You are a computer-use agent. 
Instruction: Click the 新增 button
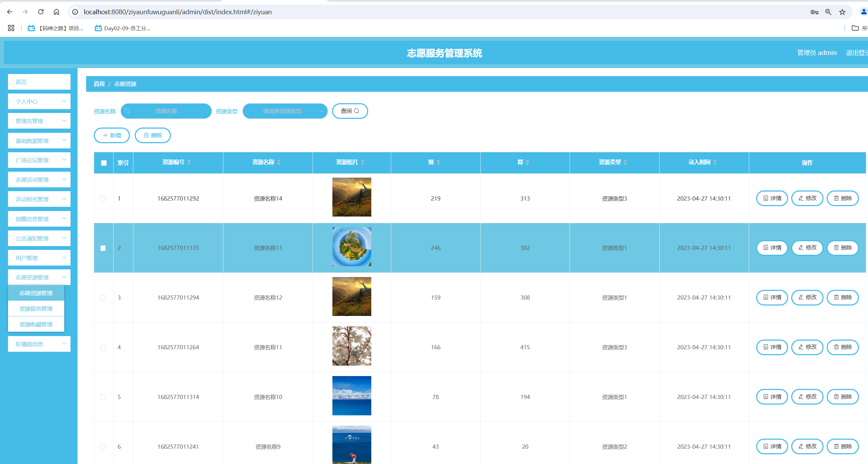pos(112,135)
